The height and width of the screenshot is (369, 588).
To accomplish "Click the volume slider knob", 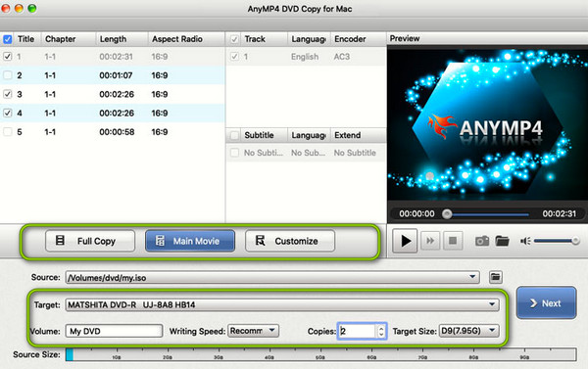I will pyautogui.click(x=575, y=241).
